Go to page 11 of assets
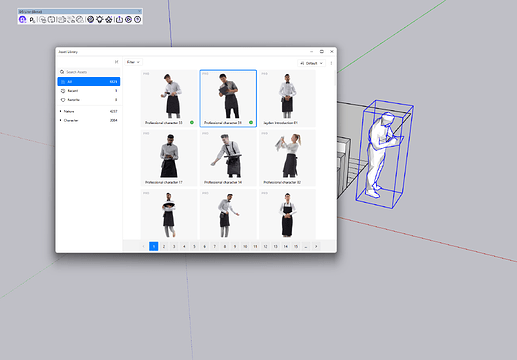 (255, 246)
